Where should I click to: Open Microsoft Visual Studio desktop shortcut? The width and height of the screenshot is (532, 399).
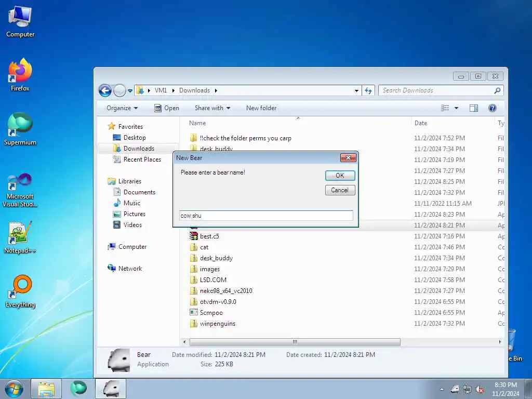pos(20,190)
